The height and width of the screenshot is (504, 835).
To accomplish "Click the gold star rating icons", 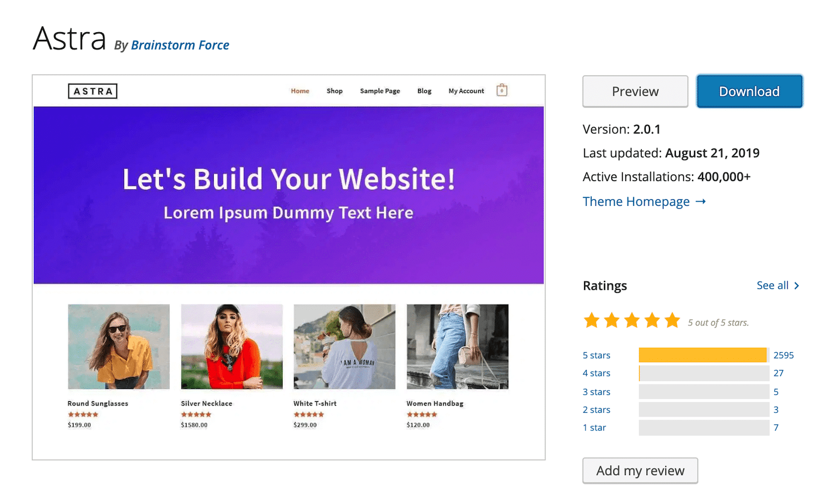I will coord(632,321).
